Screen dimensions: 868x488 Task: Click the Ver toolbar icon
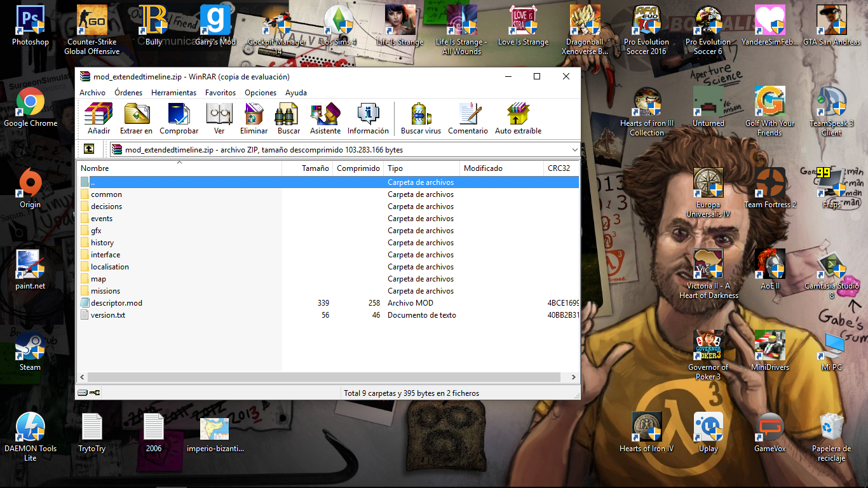[x=219, y=119]
